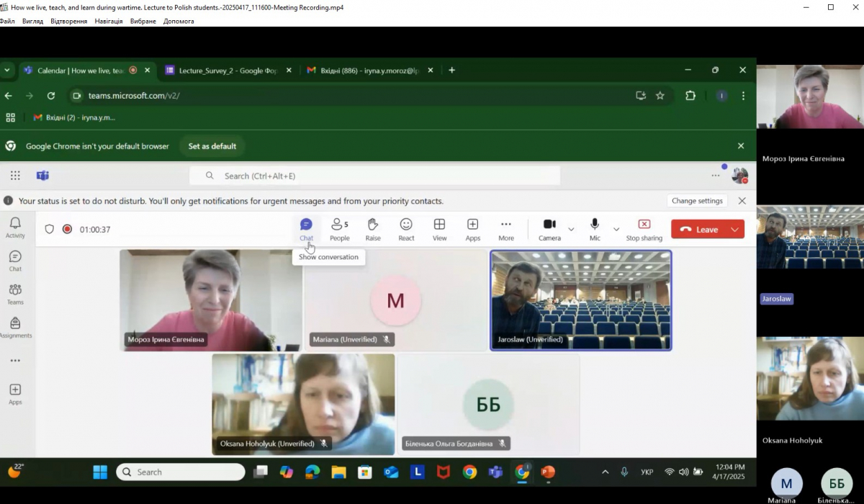
Task: Stop sharing the screen
Action: pyautogui.click(x=644, y=229)
